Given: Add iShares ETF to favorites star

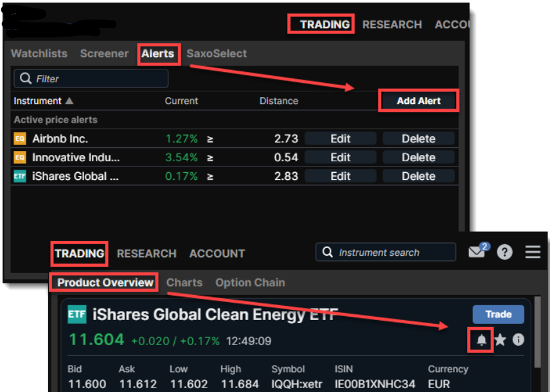Looking at the screenshot, I should coord(501,339).
